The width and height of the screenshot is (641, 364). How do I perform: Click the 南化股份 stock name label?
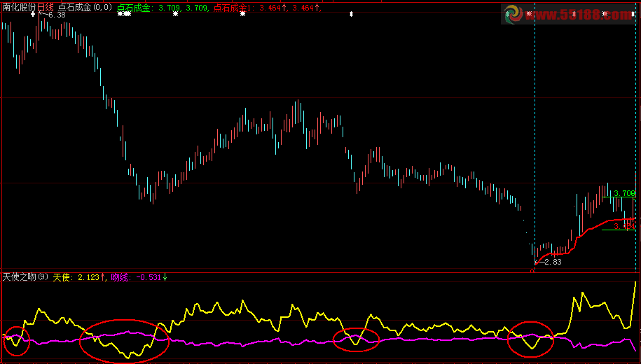point(19,7)
